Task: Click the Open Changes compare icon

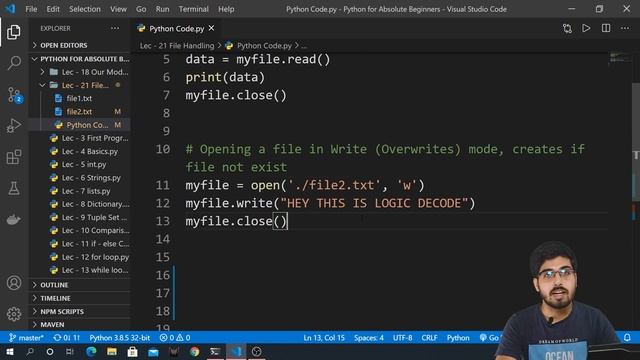Action: (x=567, y=29)
